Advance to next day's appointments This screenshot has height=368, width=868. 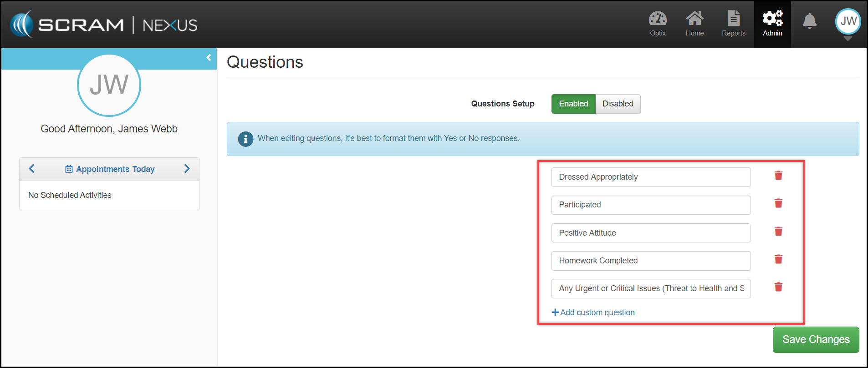pos(187,169)
